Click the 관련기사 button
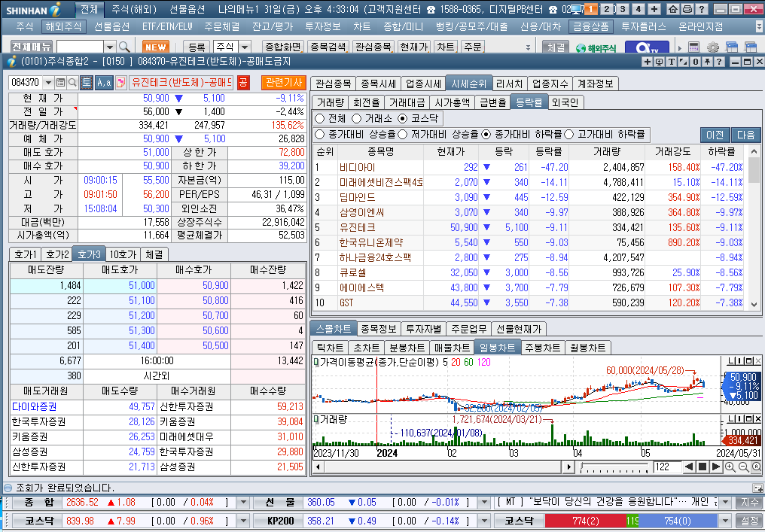 click(283, 83)
